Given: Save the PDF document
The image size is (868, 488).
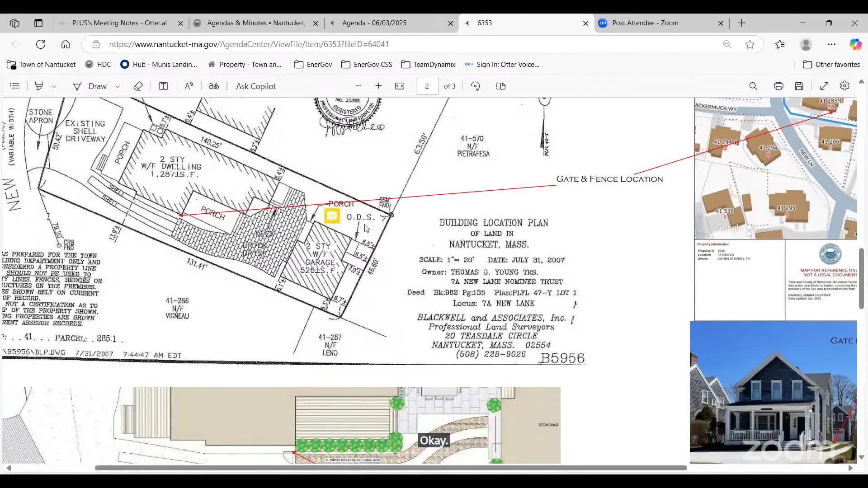Looking at the screenshot, I should click(799, 86).
